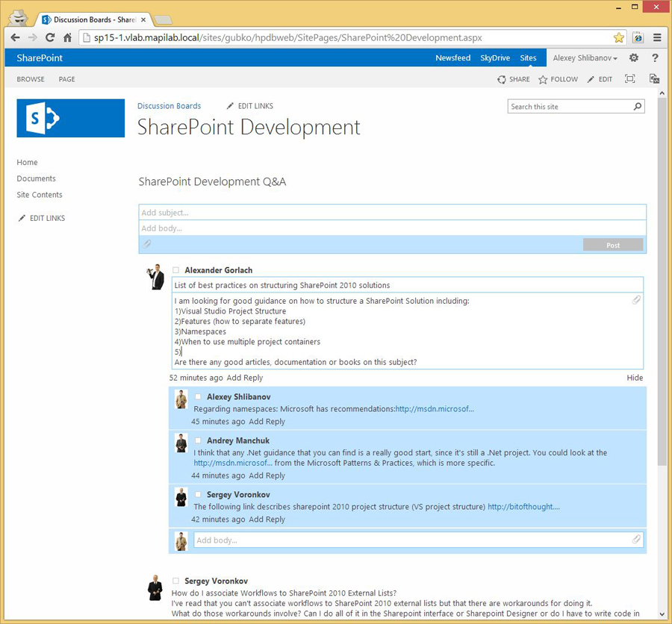672x624 pixels.
Task: Open the PAGE ribbon tab
Action: tap(67, 79)
